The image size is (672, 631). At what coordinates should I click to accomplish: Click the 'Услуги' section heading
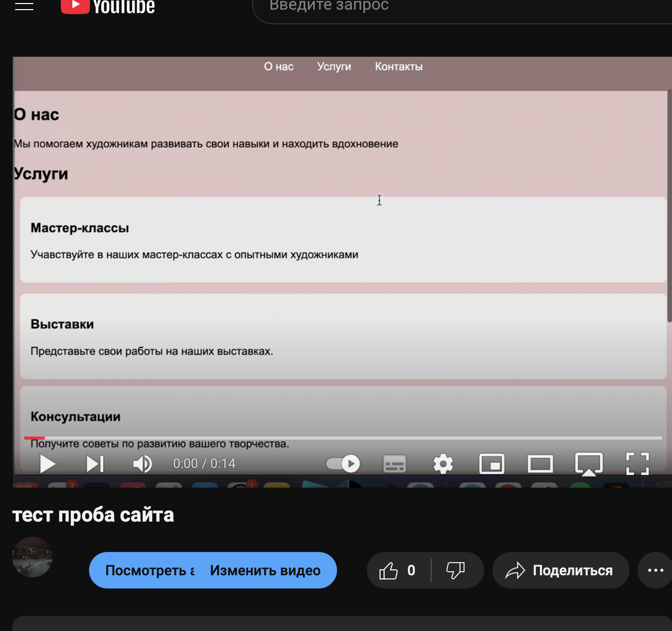coord(40,174)
